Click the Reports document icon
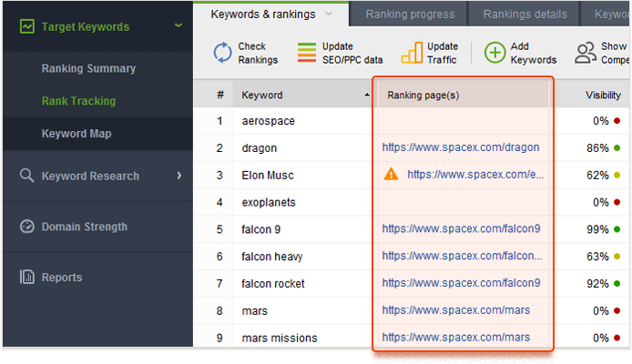The width and height of the screenshot is (632, 364). coord(27,277)
